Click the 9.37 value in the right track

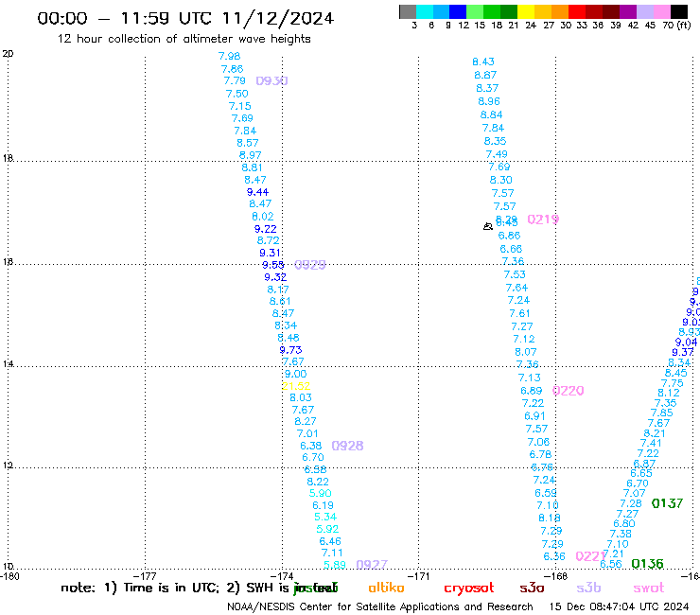click(x=683, y=352)
